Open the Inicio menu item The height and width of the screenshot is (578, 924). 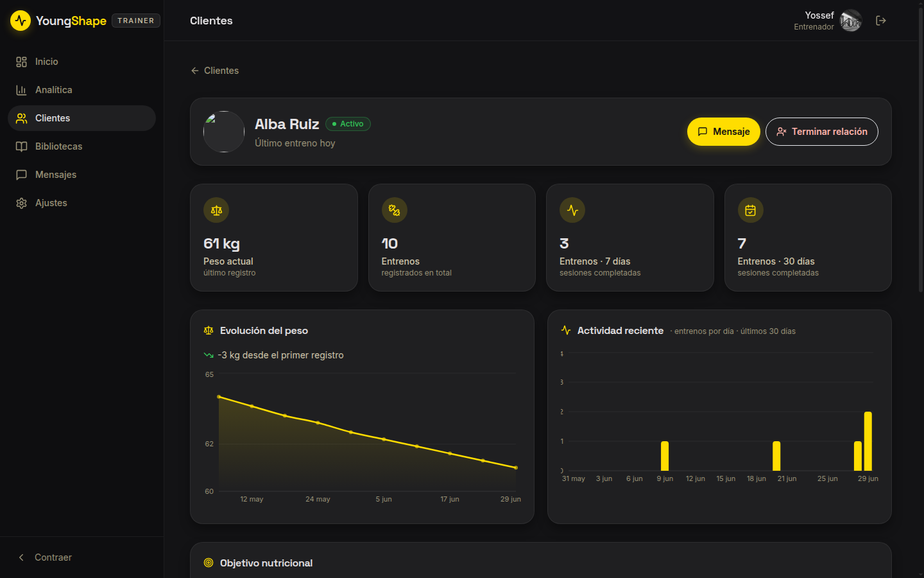pyautogui.click(x=81, y=62)
